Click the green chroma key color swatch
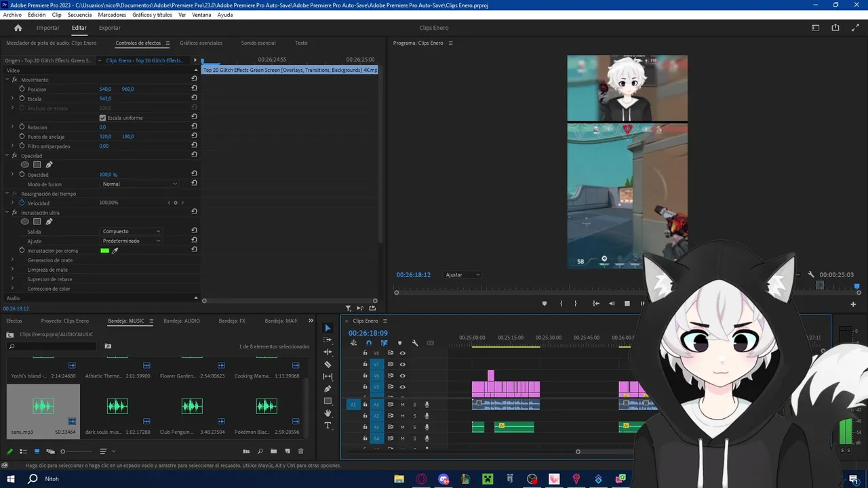This screenshot has width=868, height=488. point(104,251)
